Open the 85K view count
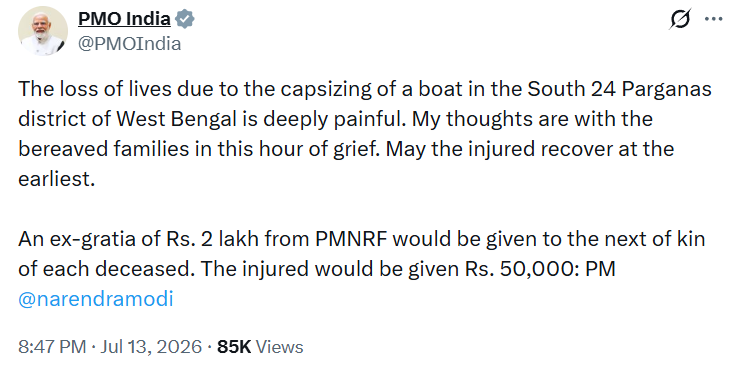 coord(234,347)
